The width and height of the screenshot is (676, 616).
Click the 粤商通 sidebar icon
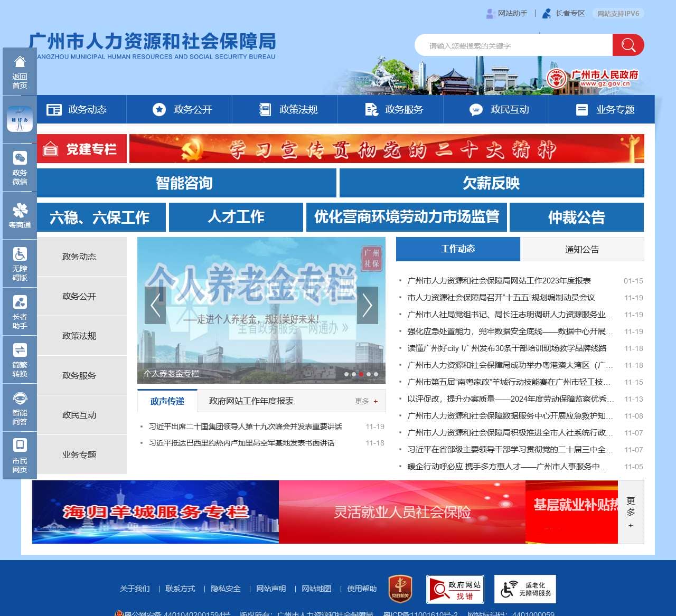pos(20,215)
